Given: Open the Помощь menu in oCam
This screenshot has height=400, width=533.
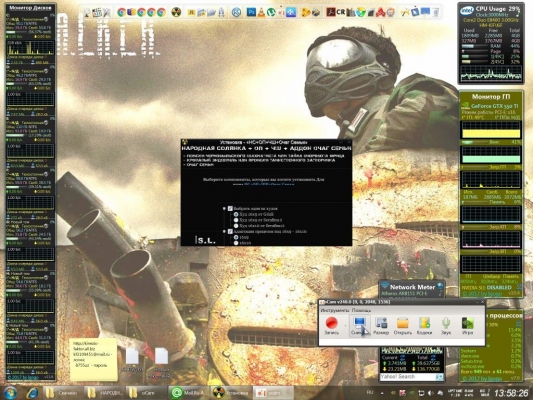Looking at the screenshot, I should 361,310.
